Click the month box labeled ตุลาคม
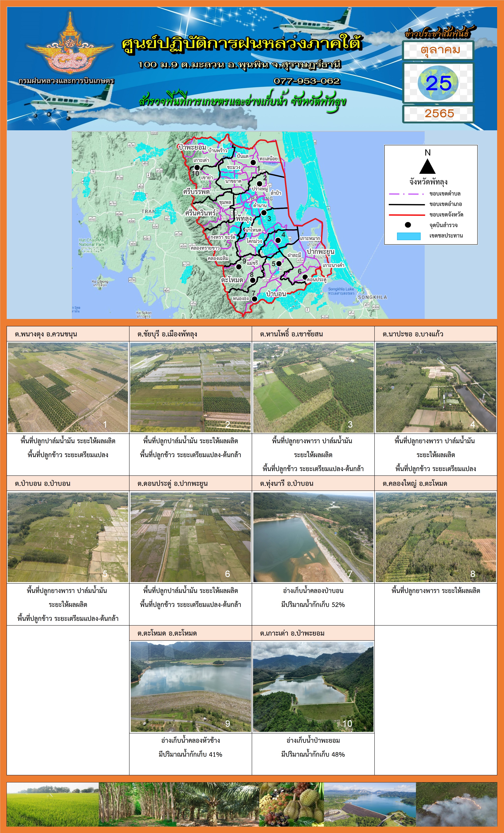Image resolution: width=504 pixels, height=833 pixels. coord(438,50)
